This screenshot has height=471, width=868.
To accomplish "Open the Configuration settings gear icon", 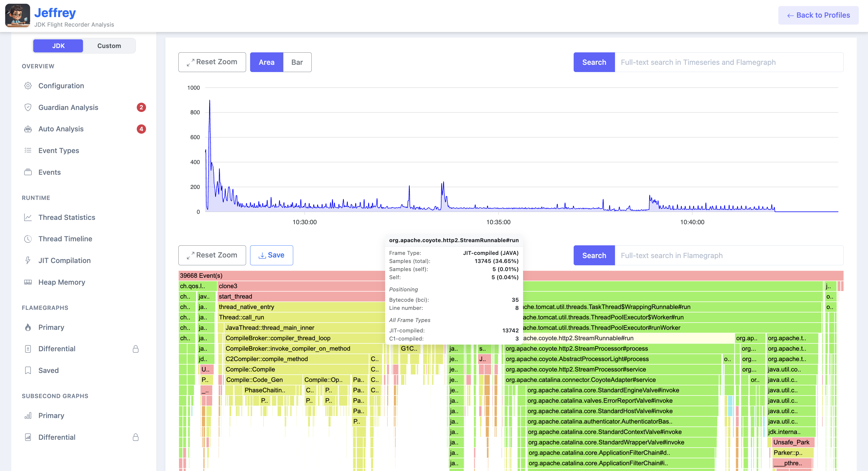I will click(28, 86).
